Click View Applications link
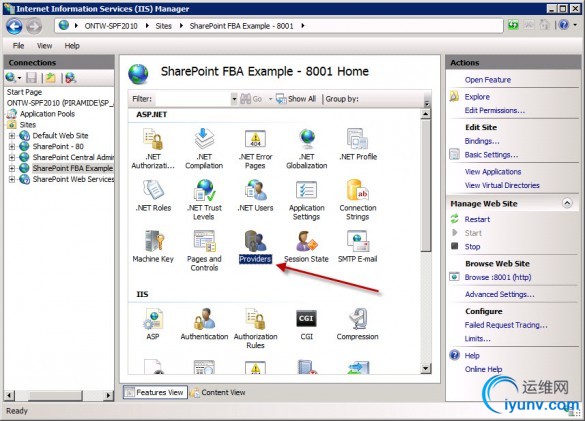The image size is (585, 421). pyautogui.click(x=493, y=172)
